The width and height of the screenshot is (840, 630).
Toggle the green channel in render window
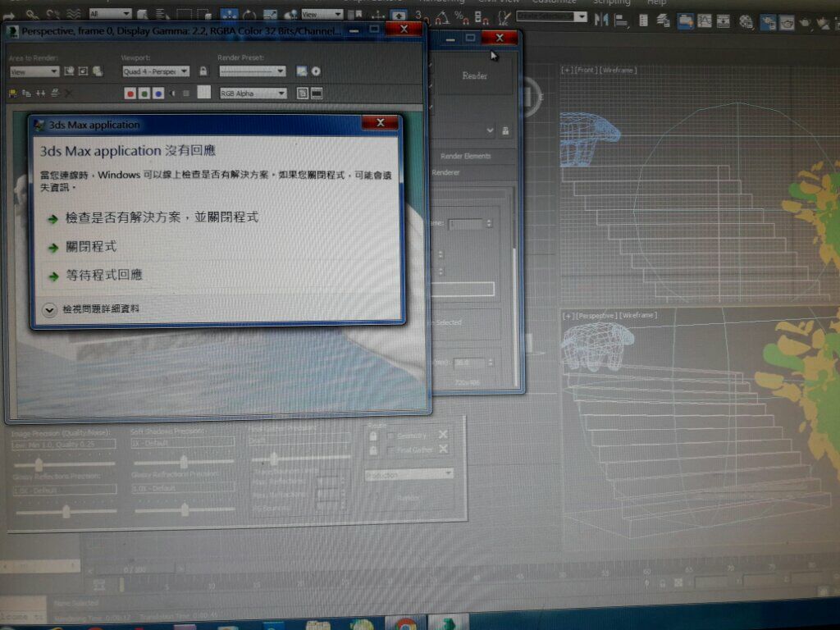pos(144,94)
